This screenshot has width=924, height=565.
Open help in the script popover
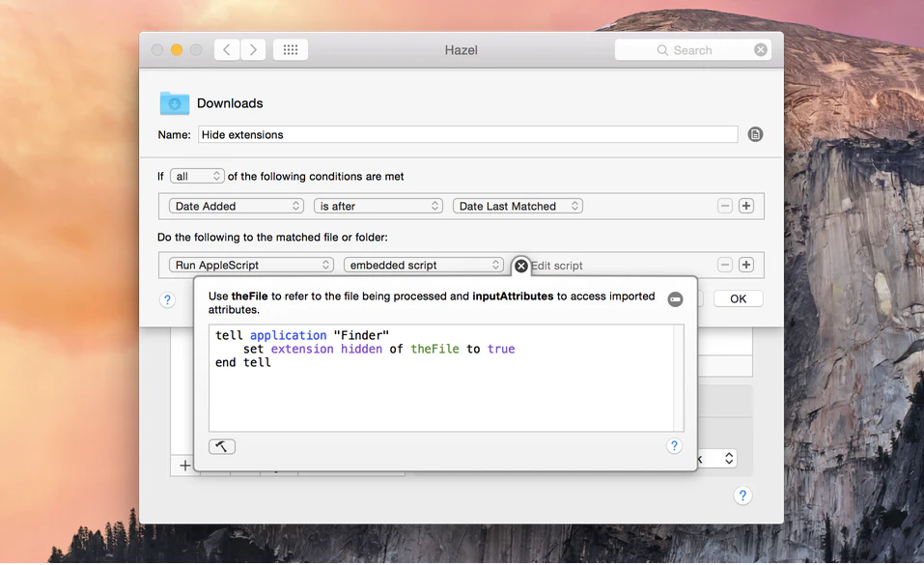[674, 446]
